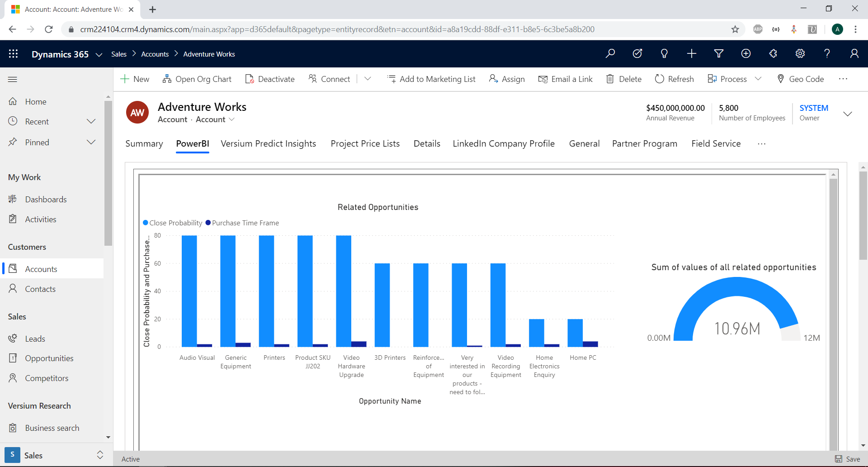Collapse the site map hamburger menu
This screenshot has height=467, width=868.
tap(13, 80)
